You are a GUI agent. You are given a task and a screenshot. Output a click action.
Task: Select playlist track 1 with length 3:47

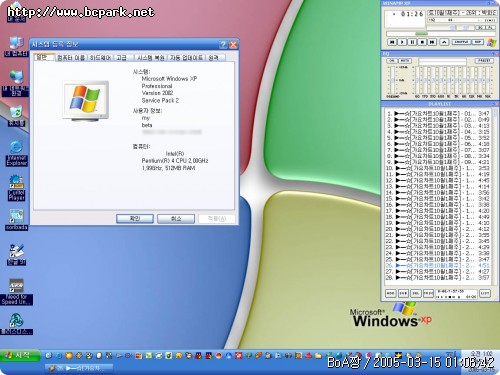(x=438, y=113)
